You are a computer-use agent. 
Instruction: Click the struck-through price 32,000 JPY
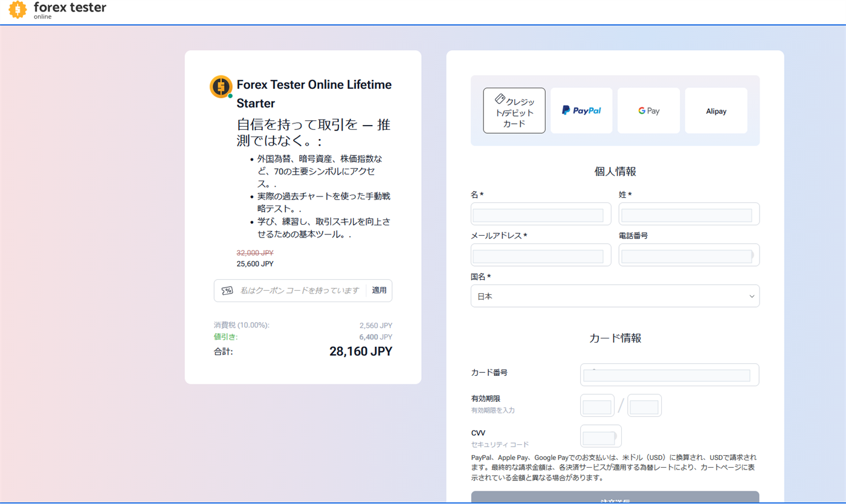[255, 253]
